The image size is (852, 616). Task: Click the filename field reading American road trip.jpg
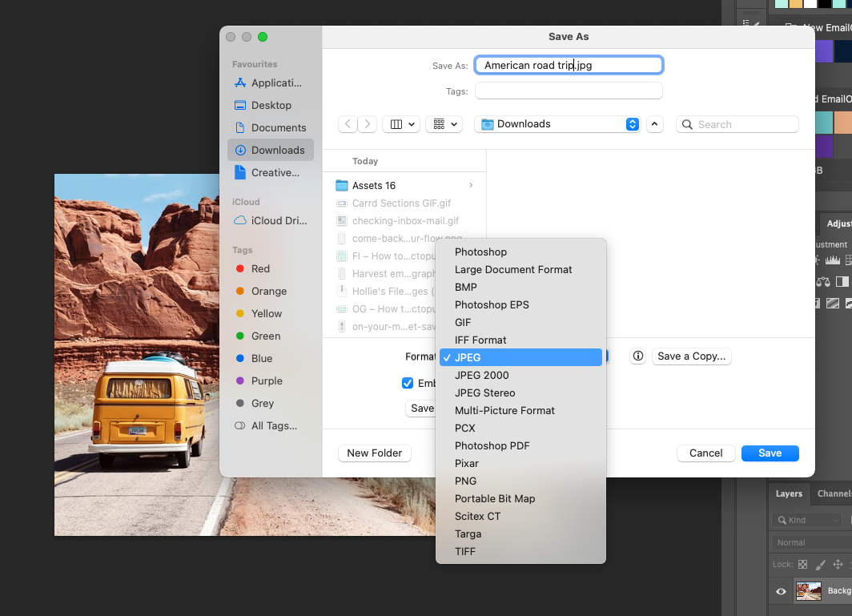point(569,65)
